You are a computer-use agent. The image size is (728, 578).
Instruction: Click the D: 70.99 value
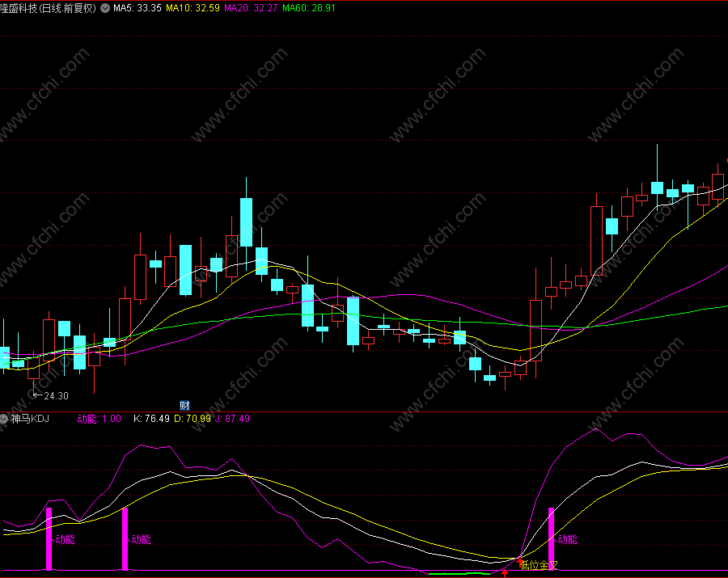(193, 419)
